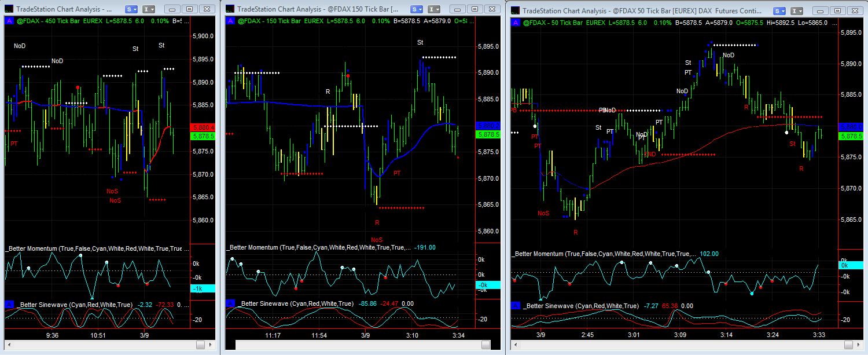Click horizontal scrollbar thumb in 450 Tick window
The width and height of the screenshot is (868, 355).
point(200,345)
